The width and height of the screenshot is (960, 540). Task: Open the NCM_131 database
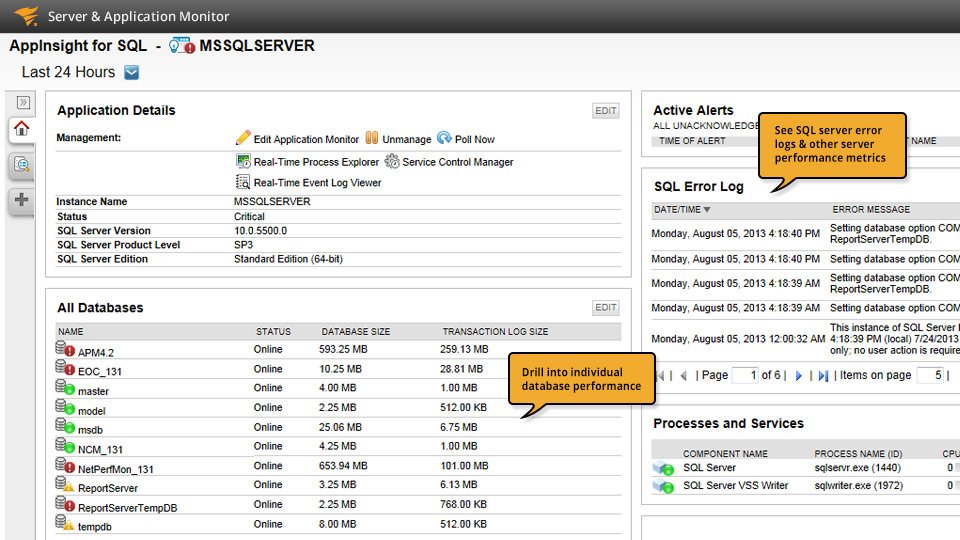100,450
